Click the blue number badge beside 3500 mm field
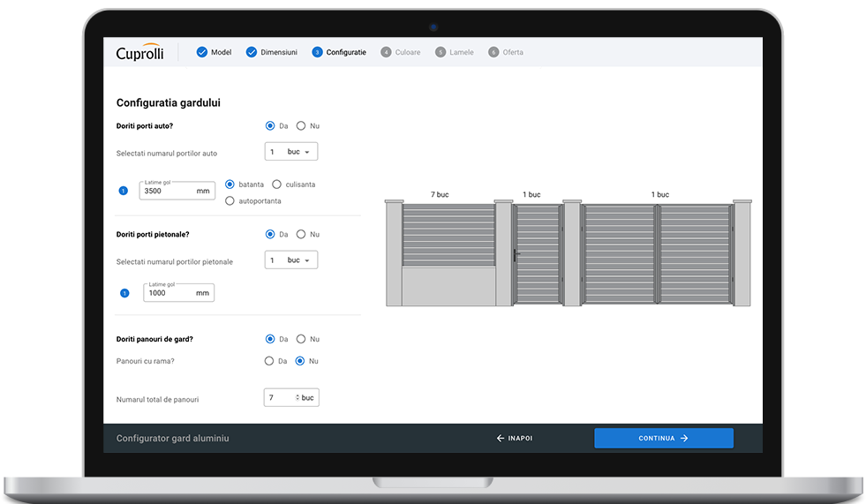The image size is (866, 504). coord(124,191)
